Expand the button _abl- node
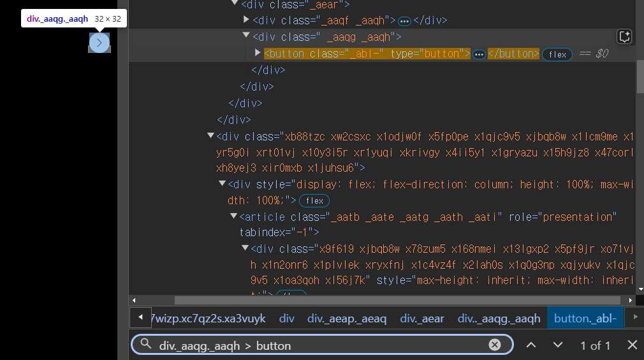The height and width of the screenshot is (360, 644). pos(258,52)
